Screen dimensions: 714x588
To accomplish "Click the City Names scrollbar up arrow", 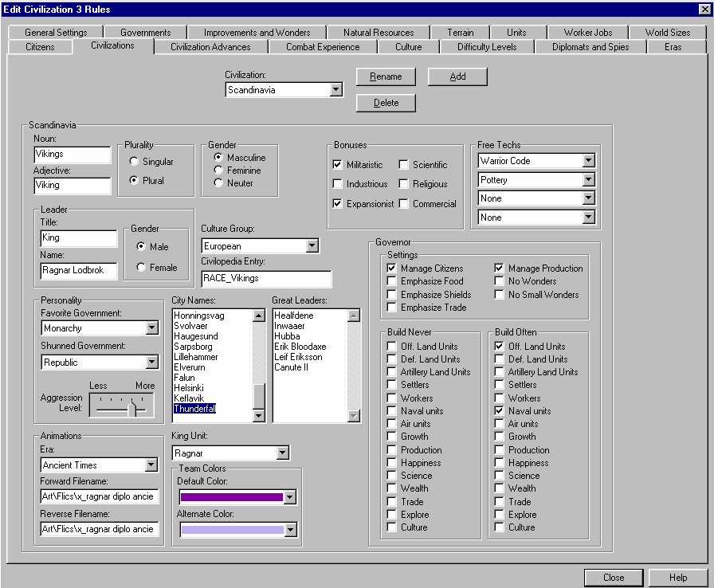I will tap(259, 316).
